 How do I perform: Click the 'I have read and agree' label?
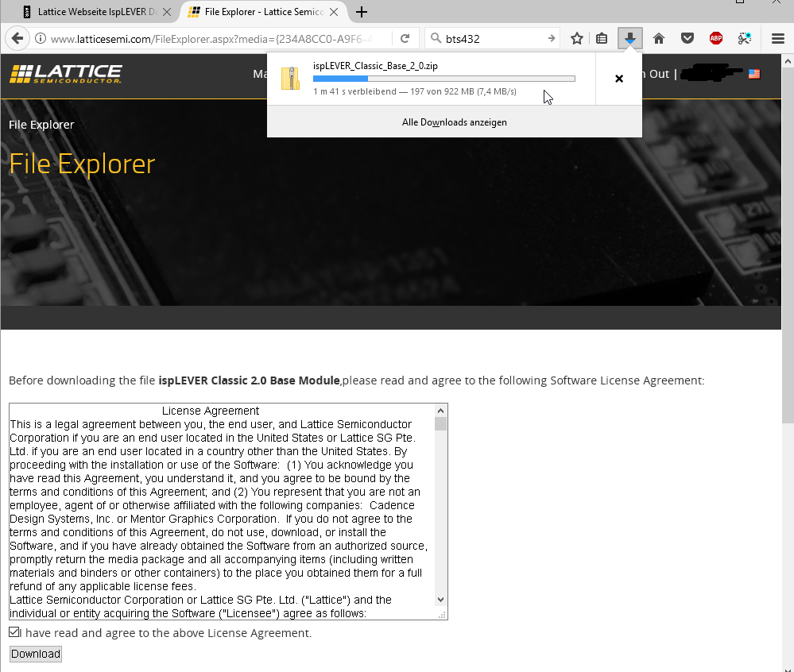point(165,633)
